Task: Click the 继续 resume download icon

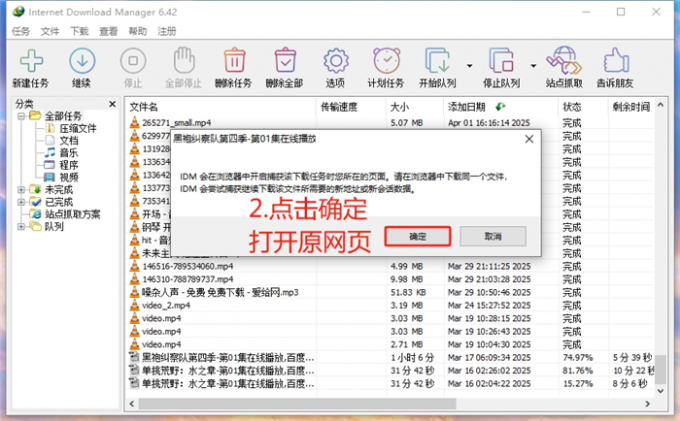Action: click(x=82, y=61)
